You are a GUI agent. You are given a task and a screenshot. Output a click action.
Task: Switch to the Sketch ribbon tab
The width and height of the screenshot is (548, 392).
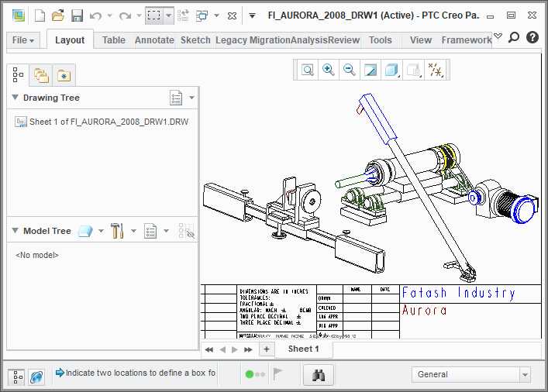coord(195,40)
